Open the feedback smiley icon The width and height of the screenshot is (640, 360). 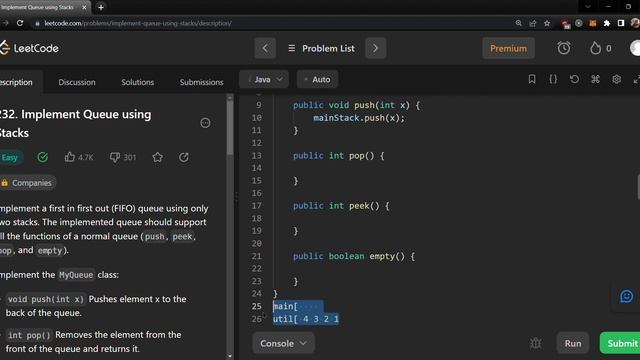(x=627, y=296)
